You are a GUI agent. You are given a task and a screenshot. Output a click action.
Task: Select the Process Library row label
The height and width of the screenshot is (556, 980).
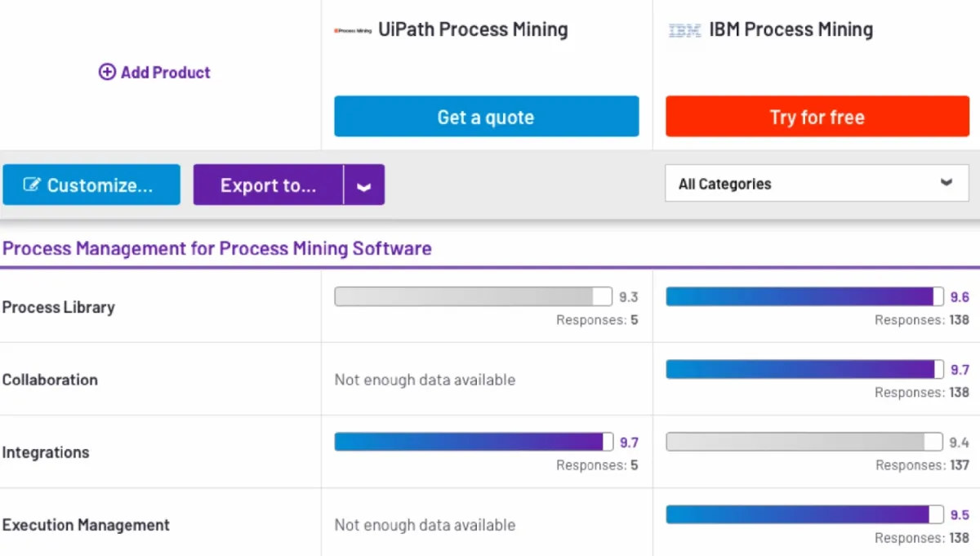click(59, 307)
